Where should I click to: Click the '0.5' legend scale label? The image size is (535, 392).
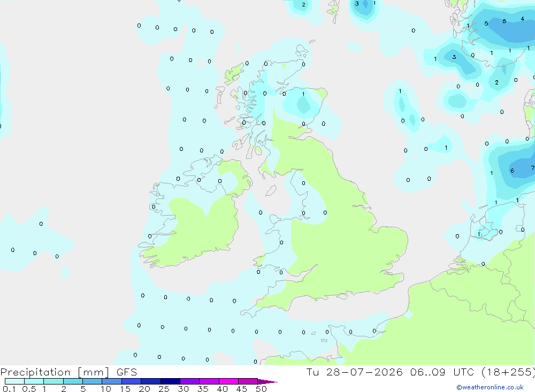click(x=29, y=389)
